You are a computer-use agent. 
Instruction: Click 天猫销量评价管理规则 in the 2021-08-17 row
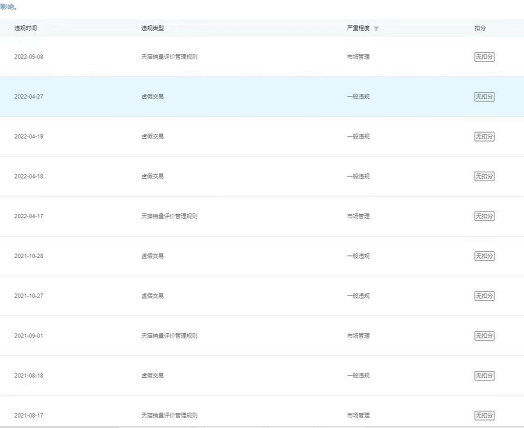tap(169, 415)
